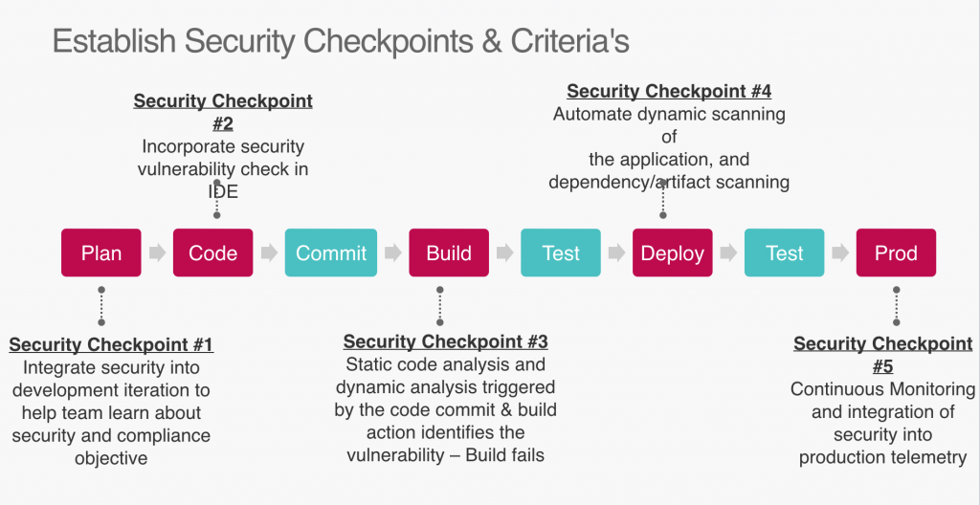Click the dotted connector below the Plan box

(101, 306)
